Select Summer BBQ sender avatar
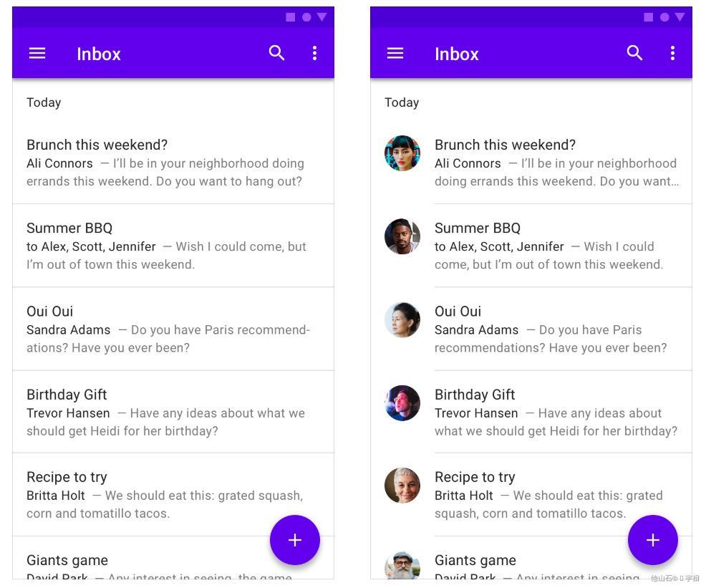 (x=402, y=236)
